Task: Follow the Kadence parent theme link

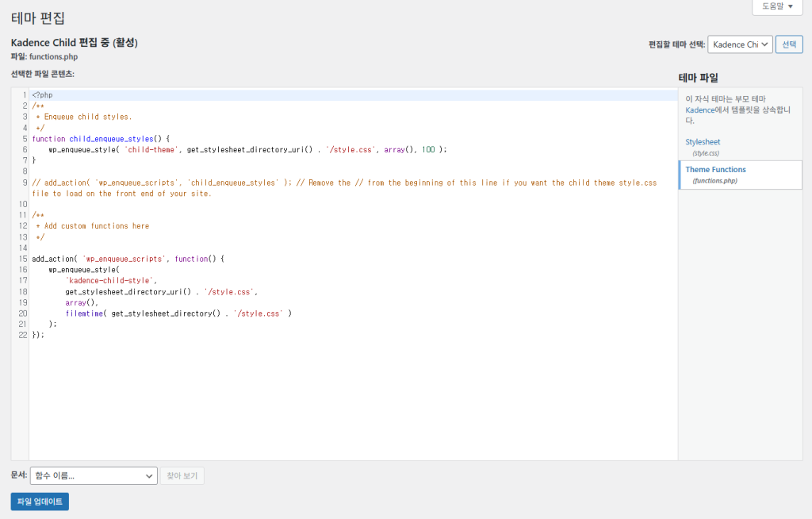Action: coord(700,110)
